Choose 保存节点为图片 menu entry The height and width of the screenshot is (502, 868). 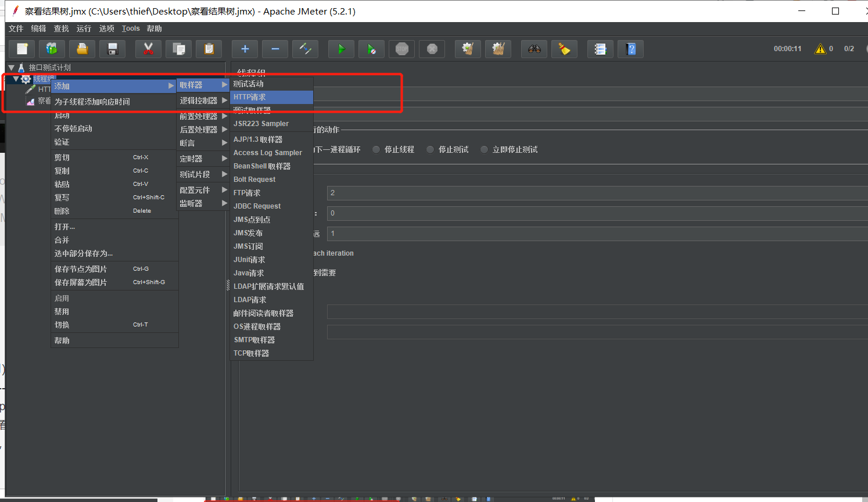[114, 269]
